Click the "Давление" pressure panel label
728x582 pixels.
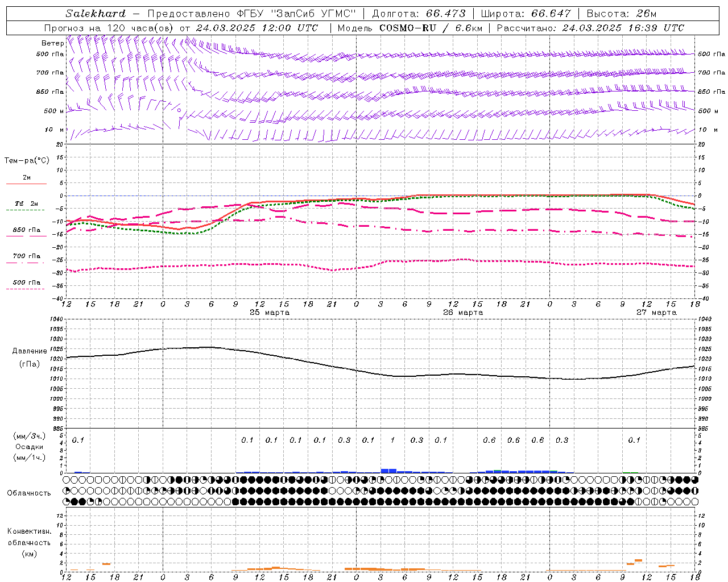(30, 351)
